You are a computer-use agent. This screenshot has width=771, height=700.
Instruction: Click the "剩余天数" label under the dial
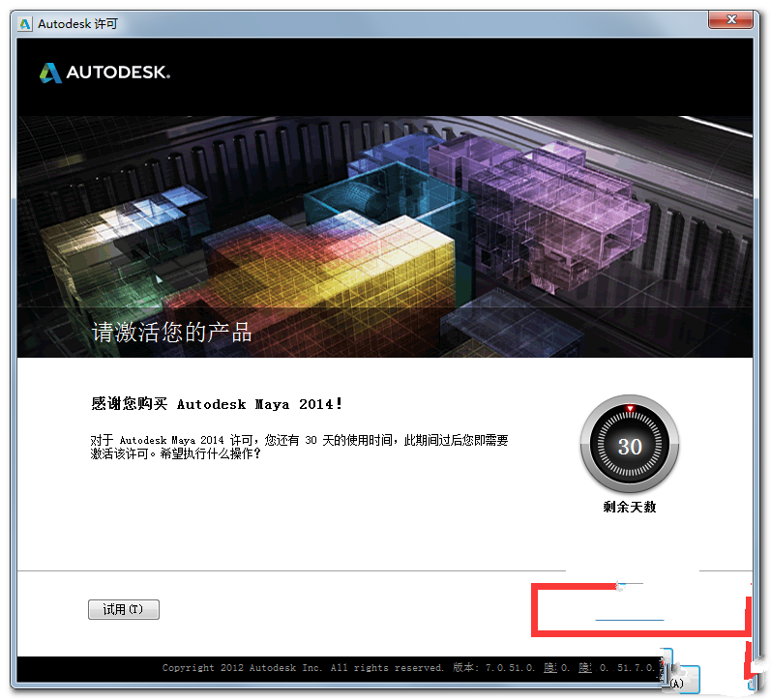(x=630, y=507)
